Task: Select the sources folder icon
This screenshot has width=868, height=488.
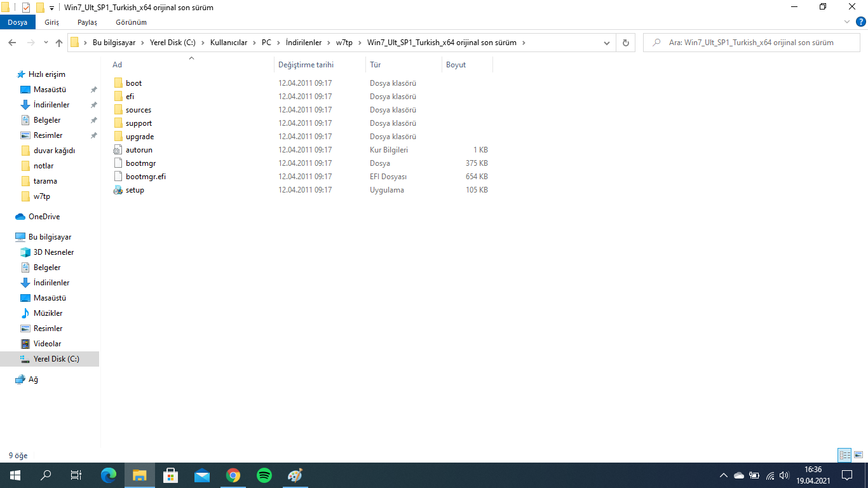Action: point(118,110)
